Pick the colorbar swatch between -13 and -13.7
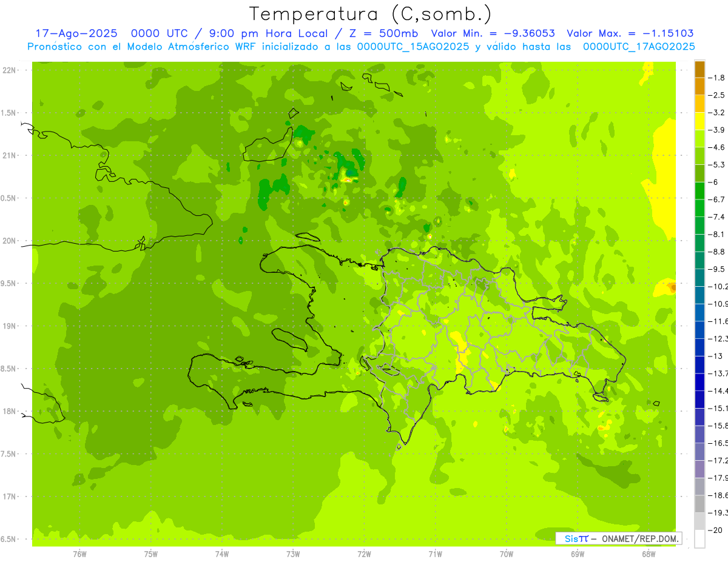 pos(699,365)
